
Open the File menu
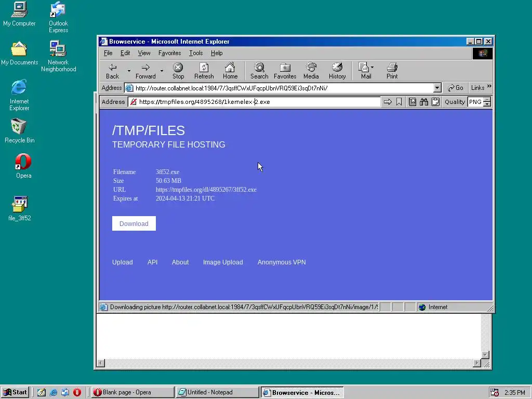pyautogui.click(x=108, y=53)
